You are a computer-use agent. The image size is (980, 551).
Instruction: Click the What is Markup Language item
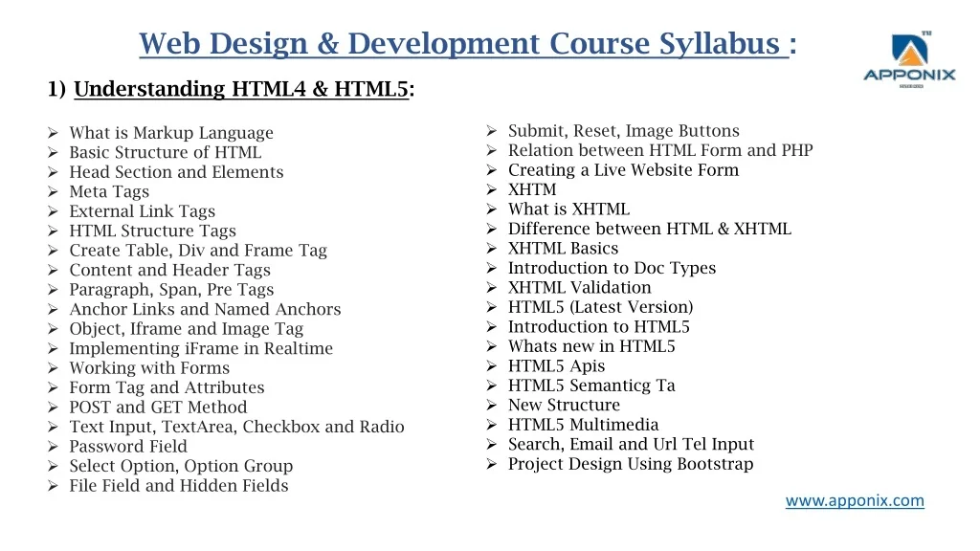170,133
